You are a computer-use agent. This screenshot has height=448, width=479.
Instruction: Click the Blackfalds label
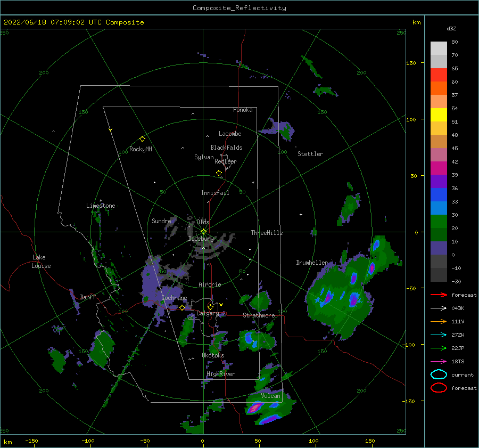[226, 148]
